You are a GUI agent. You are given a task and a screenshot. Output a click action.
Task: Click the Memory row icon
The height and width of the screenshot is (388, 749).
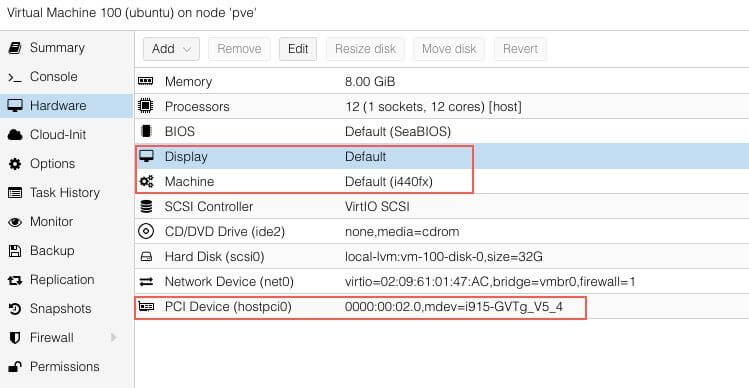coord(146,81)
